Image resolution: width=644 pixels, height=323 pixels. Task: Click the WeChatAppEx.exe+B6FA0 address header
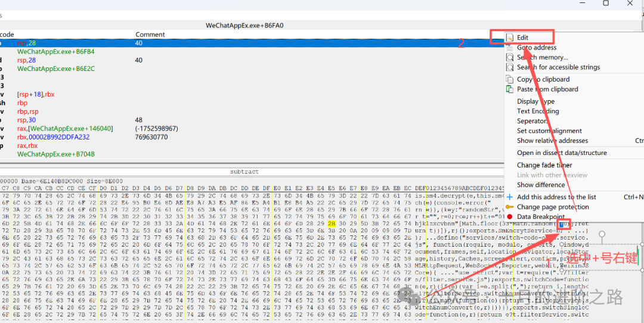[245, 26]
